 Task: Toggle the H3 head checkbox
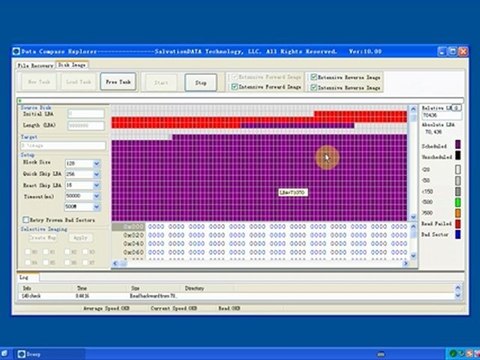[x=85, y=252]
